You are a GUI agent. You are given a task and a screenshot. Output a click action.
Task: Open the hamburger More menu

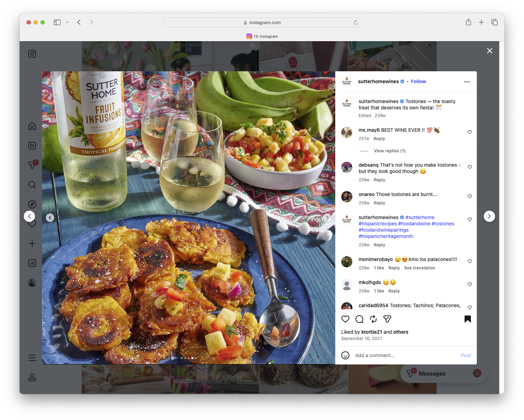[x=32, y=357]
